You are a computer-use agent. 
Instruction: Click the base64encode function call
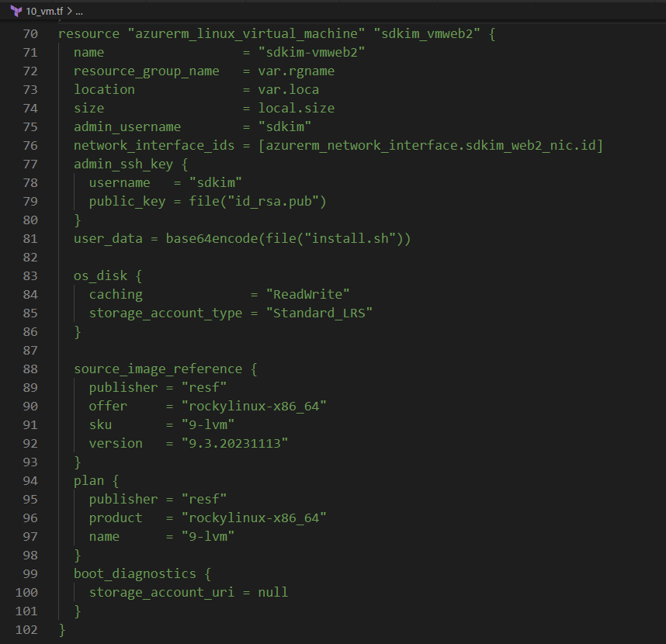click(x=289, y=239)
